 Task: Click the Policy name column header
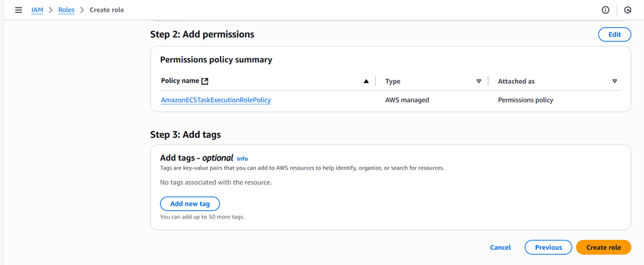tap(180, 81)
